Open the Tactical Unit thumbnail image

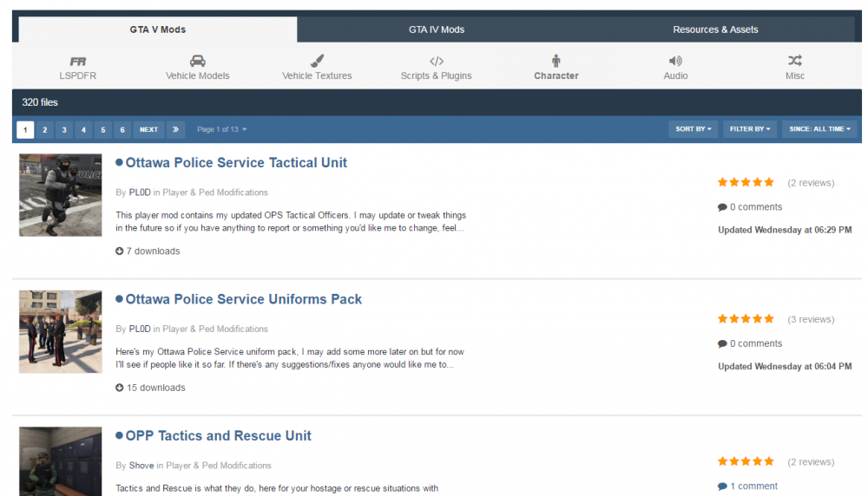61,195
